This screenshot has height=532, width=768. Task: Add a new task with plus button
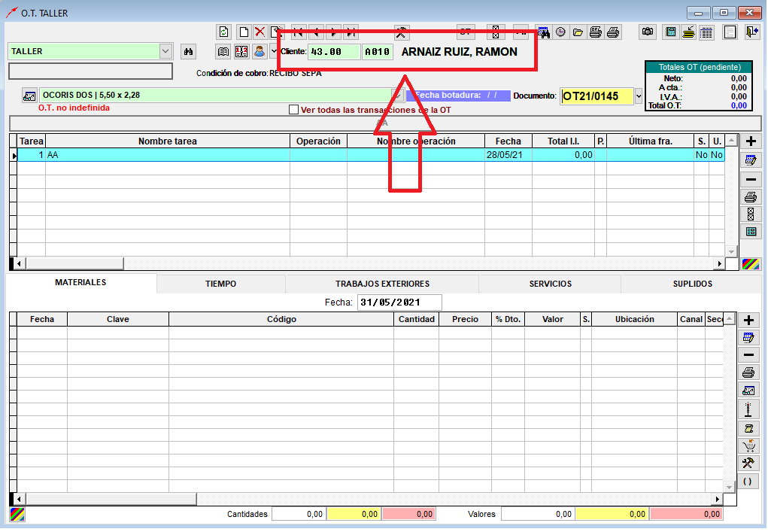coord(751,141)
